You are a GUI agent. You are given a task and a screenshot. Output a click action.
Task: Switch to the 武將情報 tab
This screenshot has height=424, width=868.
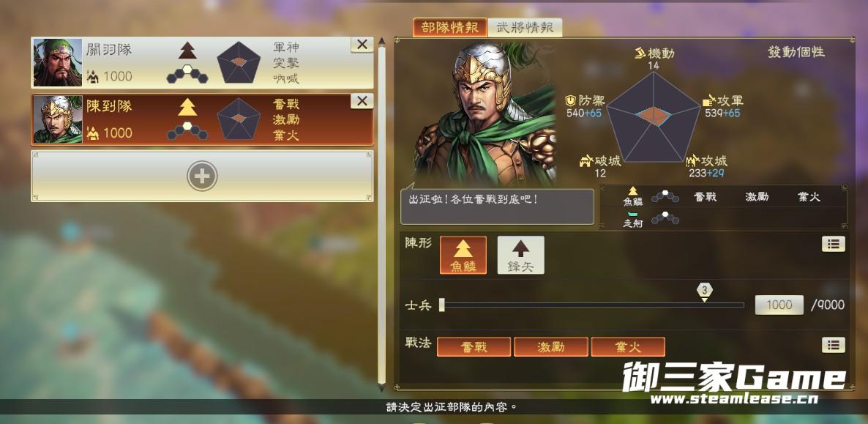525,28
